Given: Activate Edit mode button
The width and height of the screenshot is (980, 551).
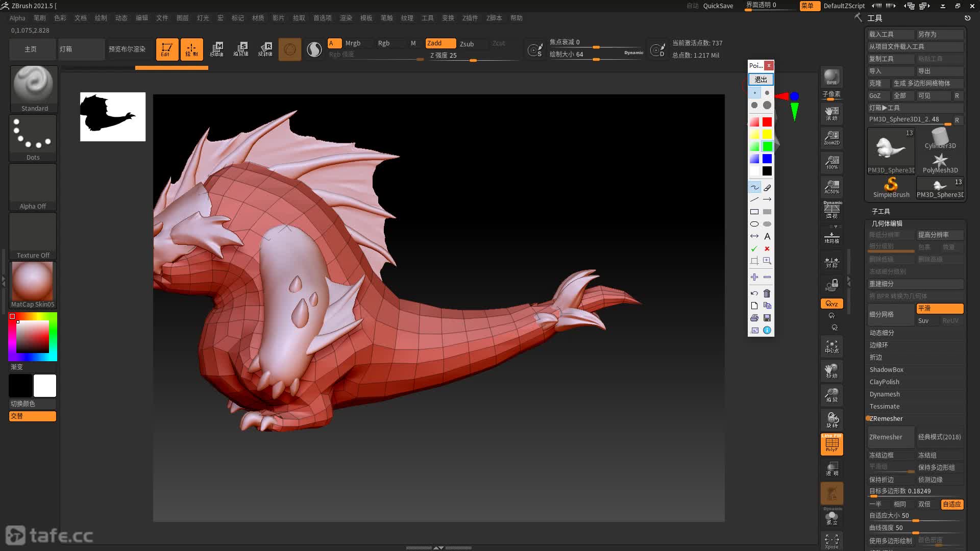Looking at the screenshot, I should click(167, 49).
